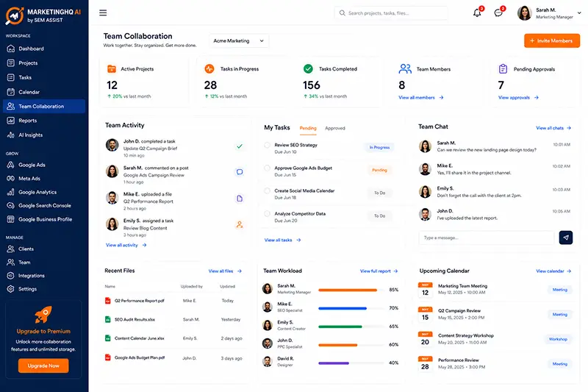Click the Team Members people icon
This screenshot has width=588, height=392.
click(x=405, y=68)
